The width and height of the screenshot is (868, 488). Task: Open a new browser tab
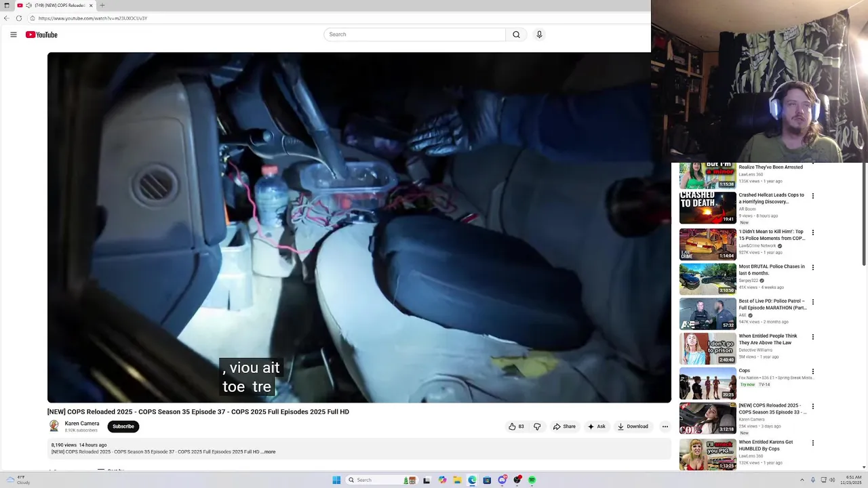[102, 5]
